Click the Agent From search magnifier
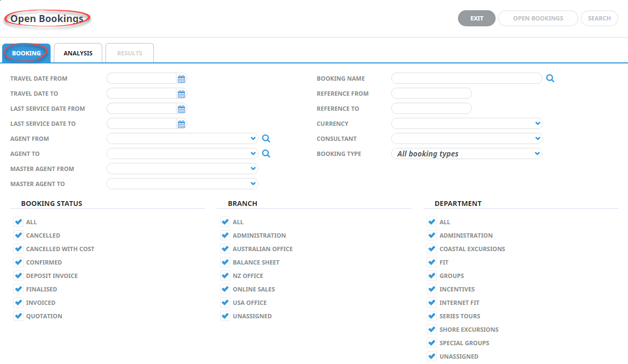 pyautogui.click(x=266, y=139)
